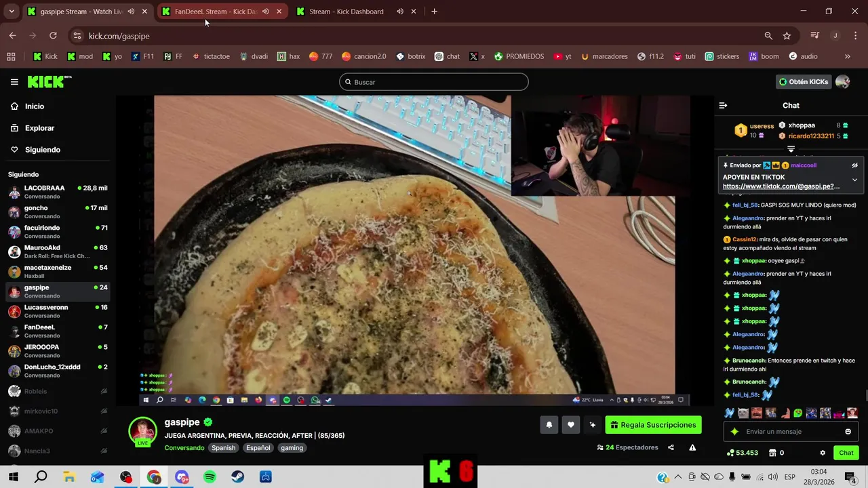Report stream using warning triangle icon
Viewport: 868px width, 488px height.
692,447
